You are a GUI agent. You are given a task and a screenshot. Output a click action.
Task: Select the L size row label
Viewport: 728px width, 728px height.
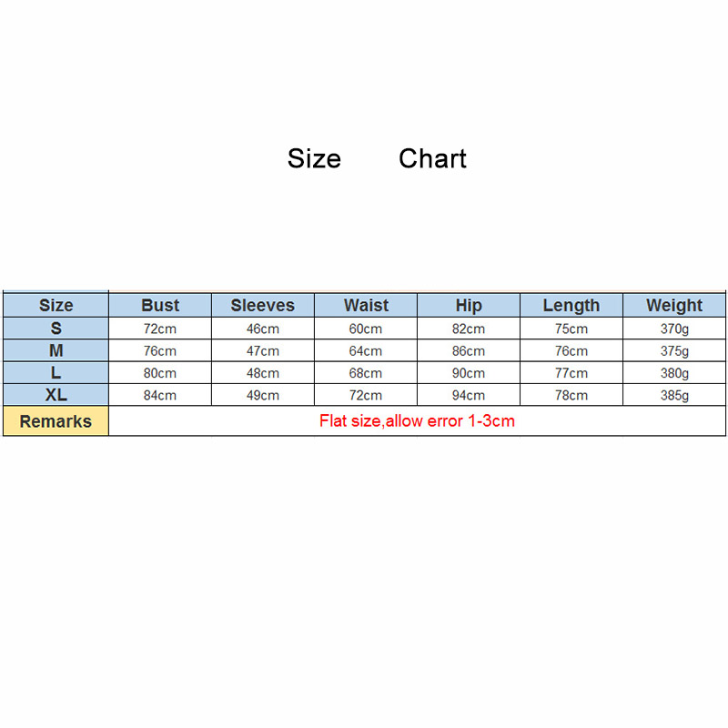coord(56,373)
